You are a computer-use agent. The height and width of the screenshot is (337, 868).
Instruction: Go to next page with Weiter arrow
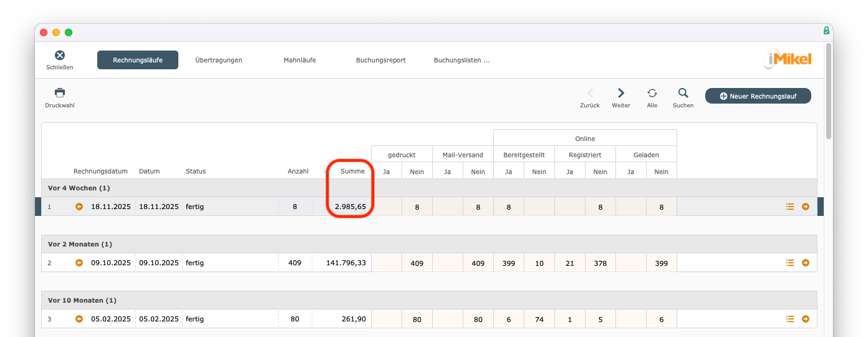[x=621, y=93]
